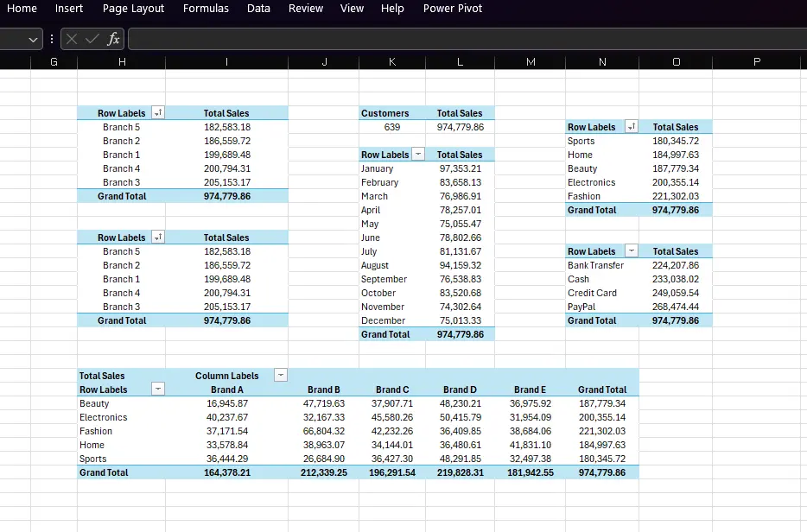The image size is (807, 532).
Task: Click the sort icon on first branch pivot Row Labels
Action: (x=158, y=113)
